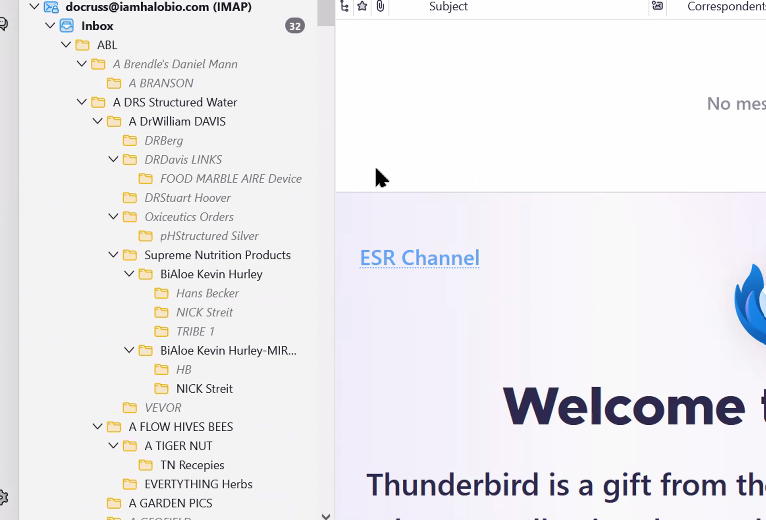Screen dimensions: 766x520
Task: Click the thread column icon in message list header
Action: point(344,6)
